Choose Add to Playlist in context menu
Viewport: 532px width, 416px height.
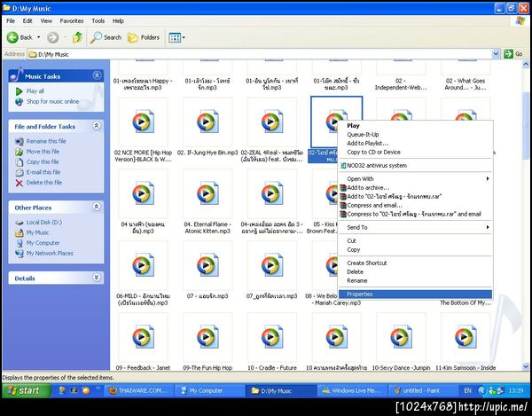415,143
